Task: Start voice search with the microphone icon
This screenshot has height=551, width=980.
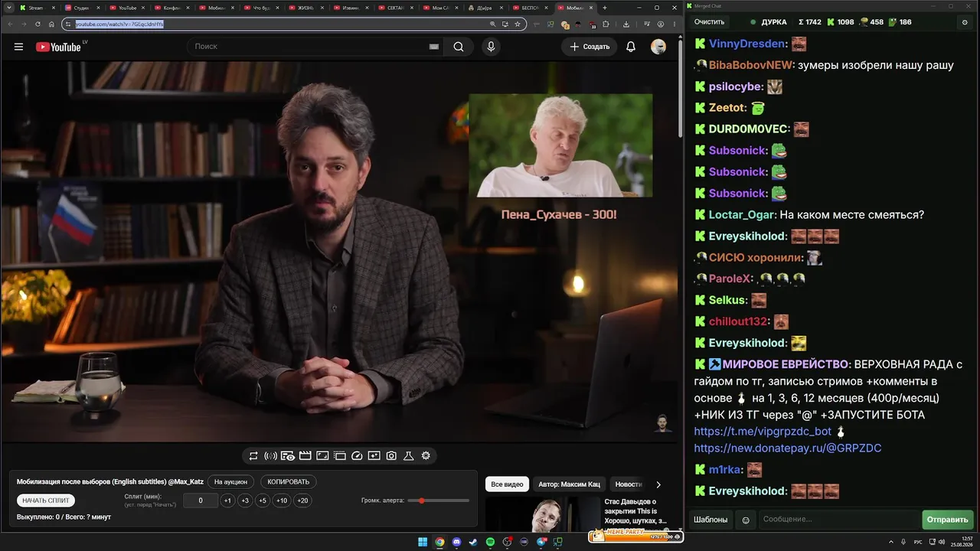Action: (x=491, y=47)
